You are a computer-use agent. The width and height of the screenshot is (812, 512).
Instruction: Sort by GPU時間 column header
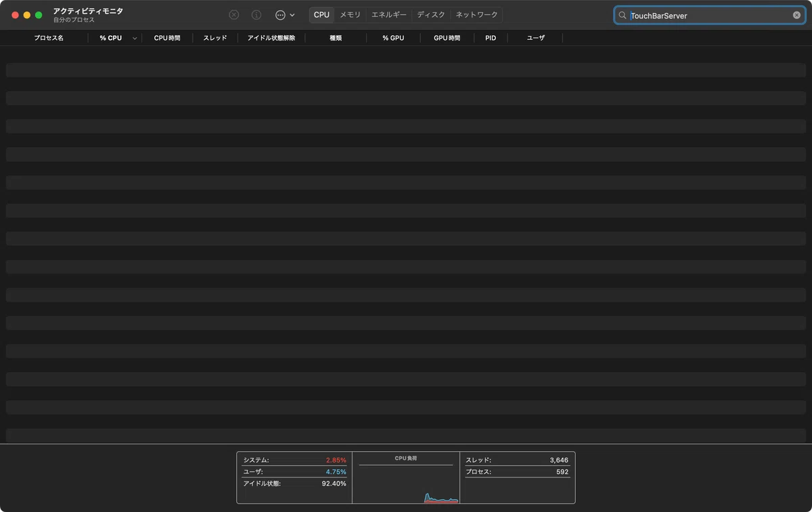(x=447, y=38)
